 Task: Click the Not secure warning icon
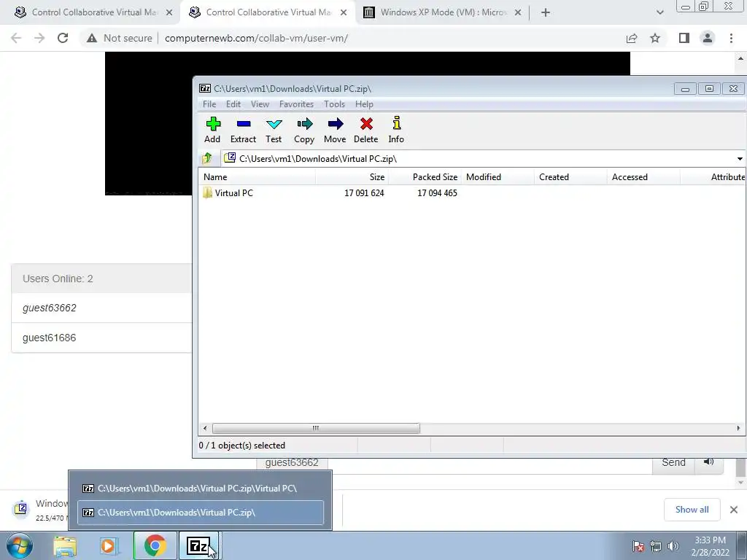[92, 38]
